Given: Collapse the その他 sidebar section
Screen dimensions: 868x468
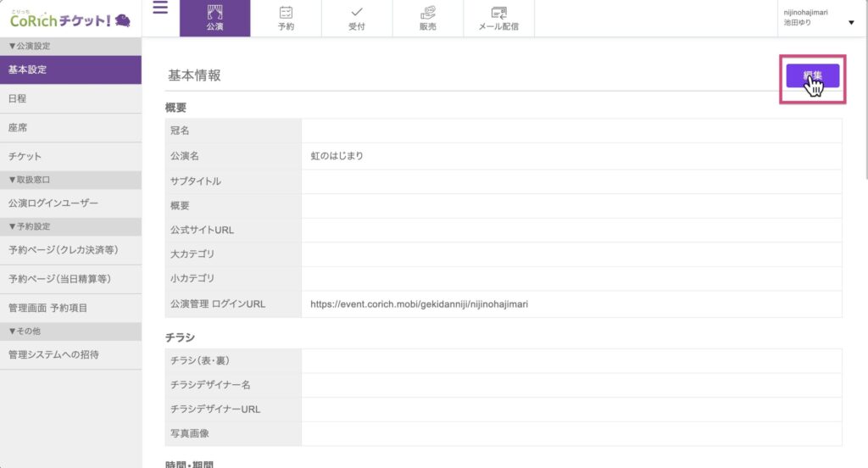Looking at the screenshot, I should click(27, 331).
